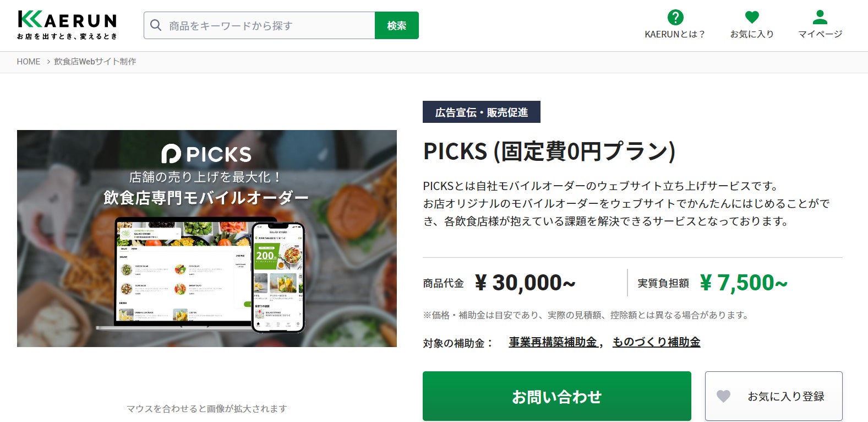Click the KAERUN logo
Screen dimensions: 868x422
click(x=67, y=25)
